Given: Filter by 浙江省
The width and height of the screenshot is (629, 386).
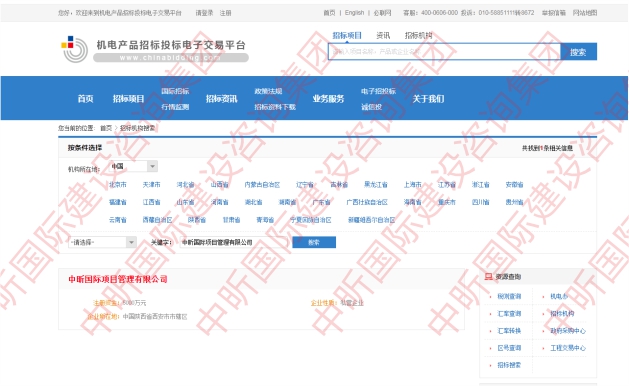Looking at the screenshot, I should [481, 185].
